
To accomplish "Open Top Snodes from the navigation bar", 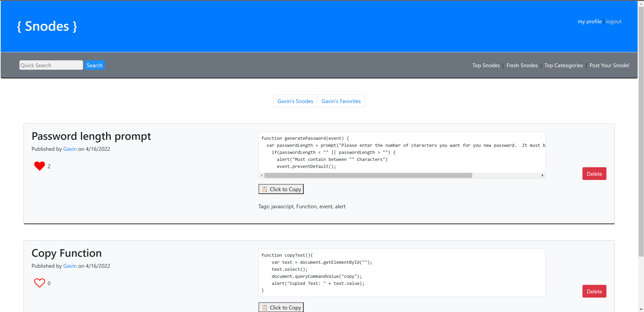I will tap(486, 65).
